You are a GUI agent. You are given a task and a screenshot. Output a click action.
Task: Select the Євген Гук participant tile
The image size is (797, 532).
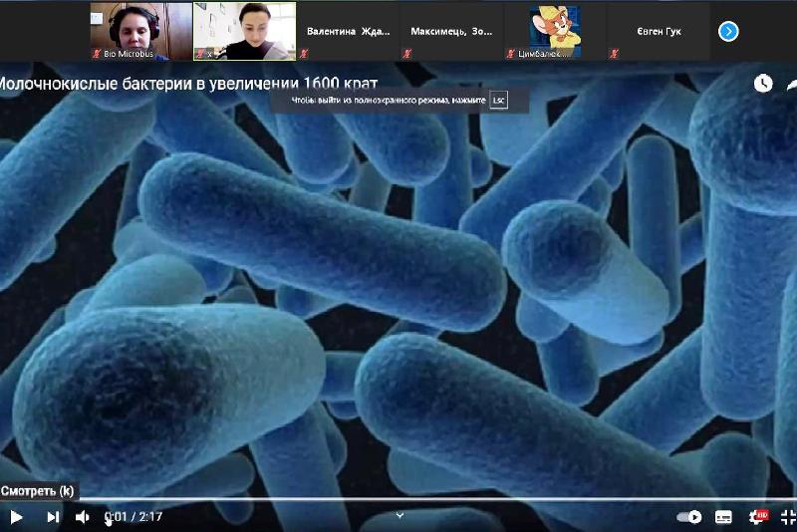coord(659,32)
